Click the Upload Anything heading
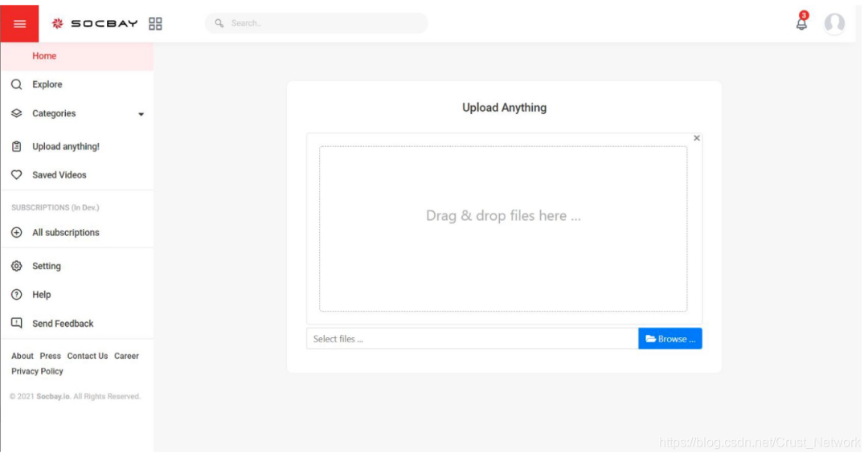 [504, 108]
